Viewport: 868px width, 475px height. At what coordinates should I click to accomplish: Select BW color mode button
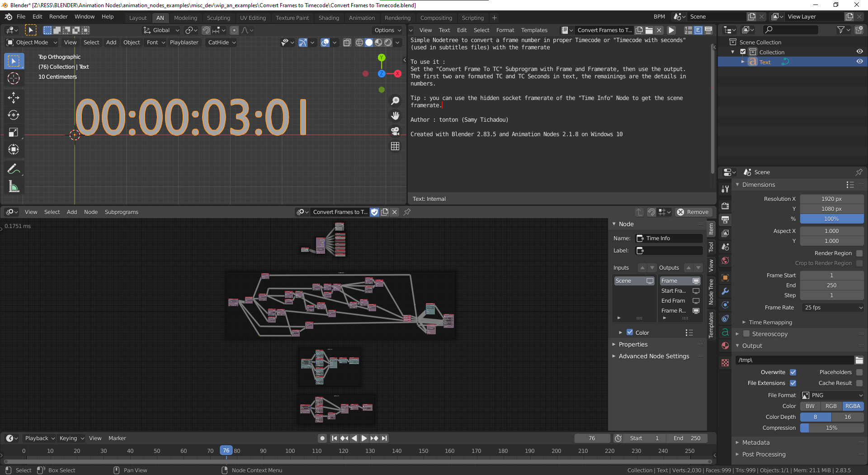coord(810,406)
